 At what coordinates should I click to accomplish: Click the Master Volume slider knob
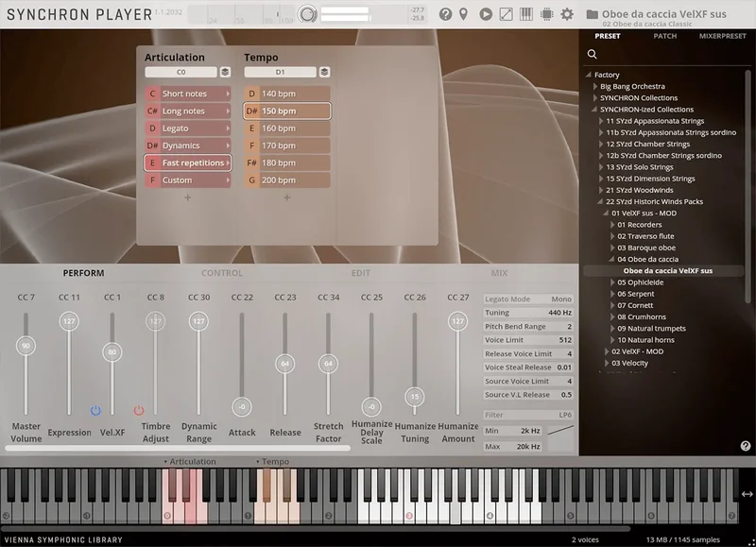click(x=26, y=346)
